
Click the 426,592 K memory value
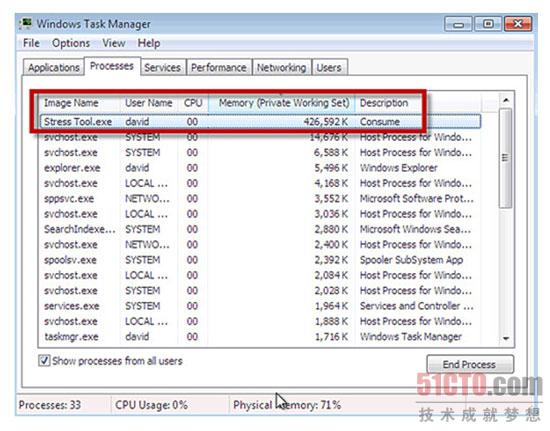pyautogui.click(x=326, y=122)
